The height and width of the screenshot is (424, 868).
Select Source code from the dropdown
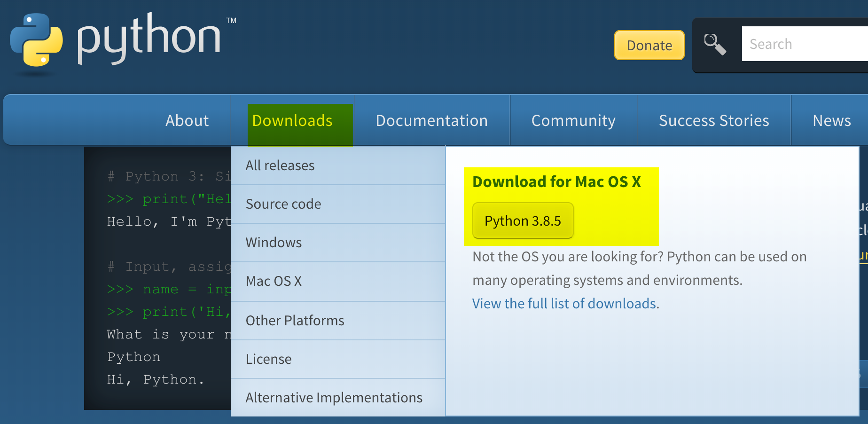[283, 204]
